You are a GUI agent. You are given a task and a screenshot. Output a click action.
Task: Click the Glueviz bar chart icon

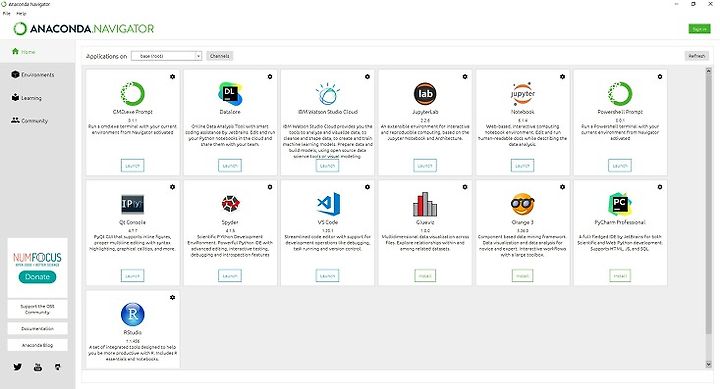tap(425, 204)
